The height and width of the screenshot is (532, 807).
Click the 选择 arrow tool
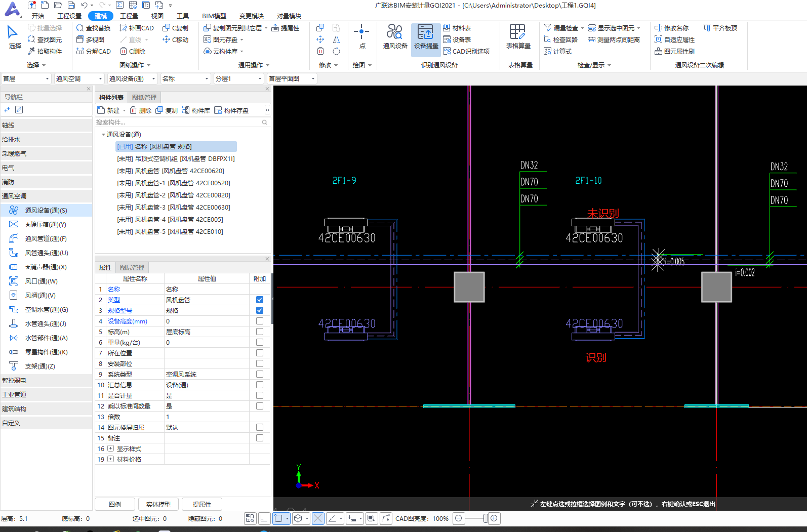pos(14,36)
